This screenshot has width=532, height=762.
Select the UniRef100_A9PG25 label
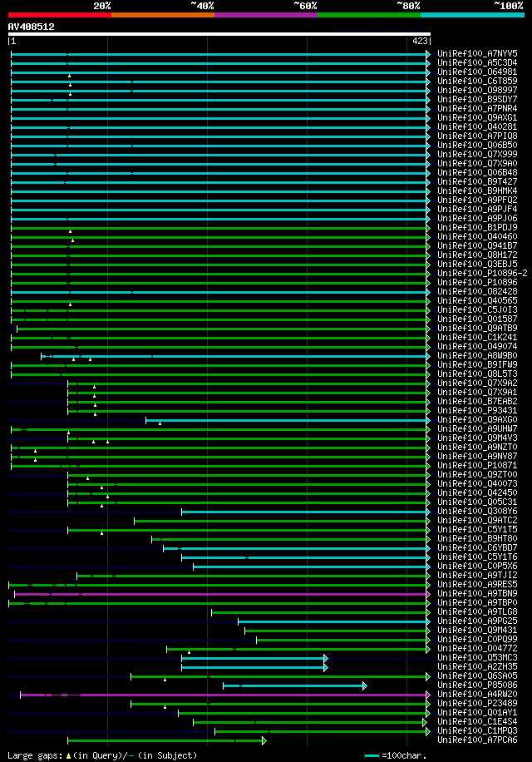(x=477, y=621)
